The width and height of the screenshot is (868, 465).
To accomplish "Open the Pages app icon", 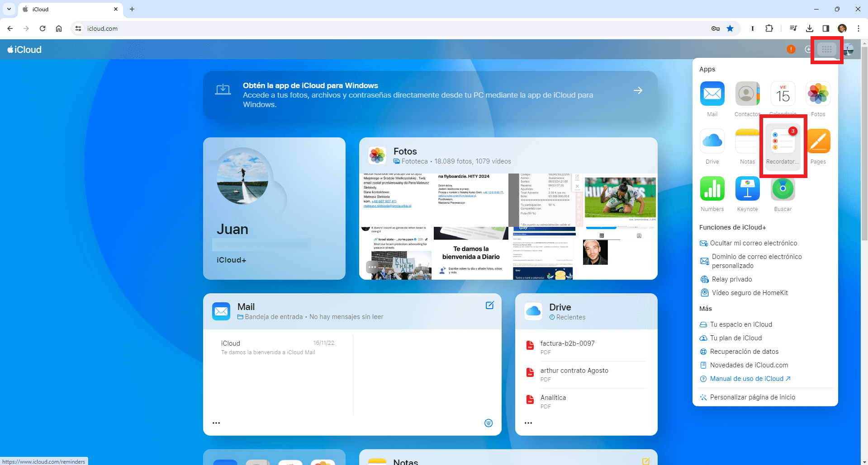I will coord(818,141).
